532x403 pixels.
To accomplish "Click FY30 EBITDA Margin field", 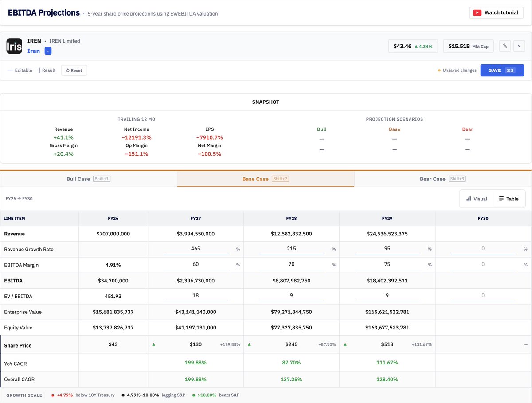I will coord(483,264).
